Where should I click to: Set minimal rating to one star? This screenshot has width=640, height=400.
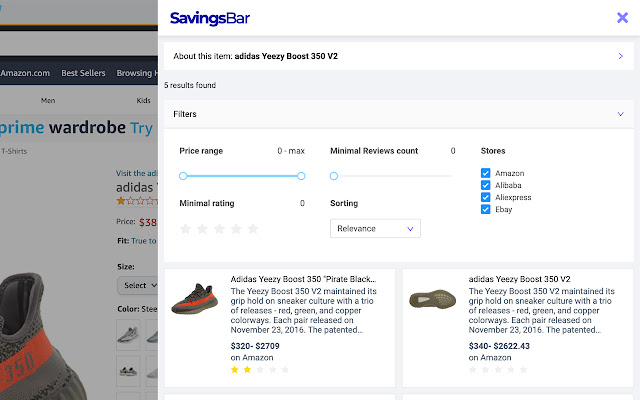click(186, 229)
